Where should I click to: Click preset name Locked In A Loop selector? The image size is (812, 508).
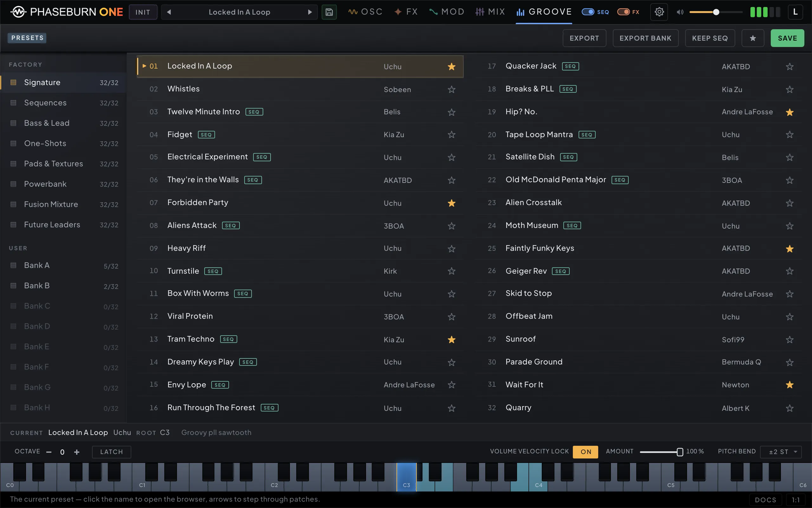(x=239, y=12)
